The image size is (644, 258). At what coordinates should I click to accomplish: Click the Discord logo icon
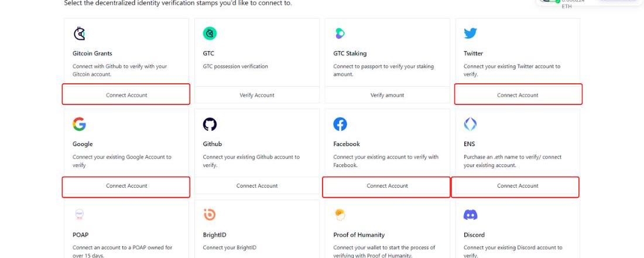tap(470, 215)
